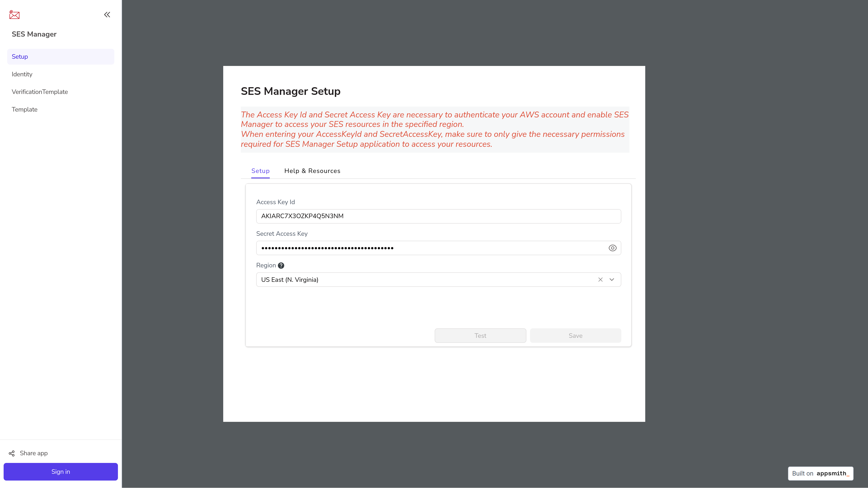
Task: Open Setup page in sidebar
Action: point(61,57)
